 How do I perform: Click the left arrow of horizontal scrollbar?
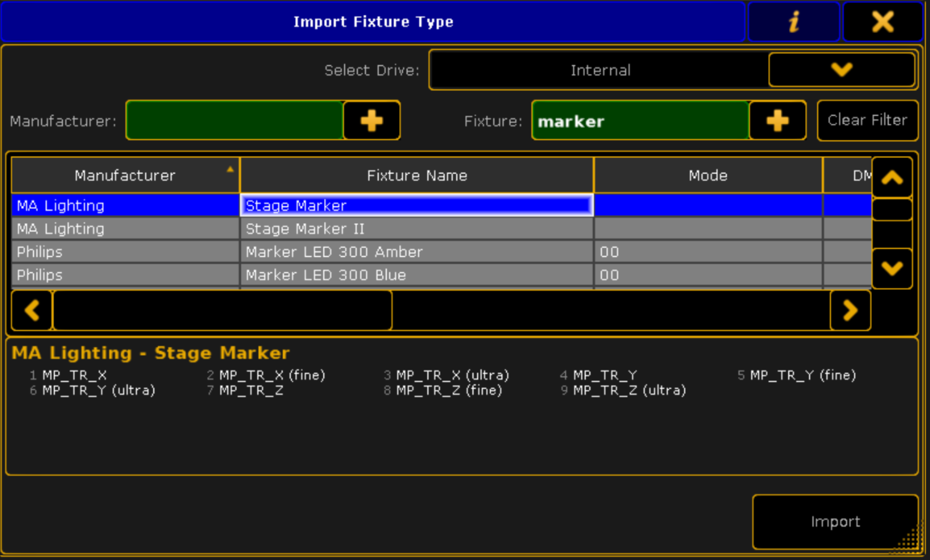[x=32, y=310]
